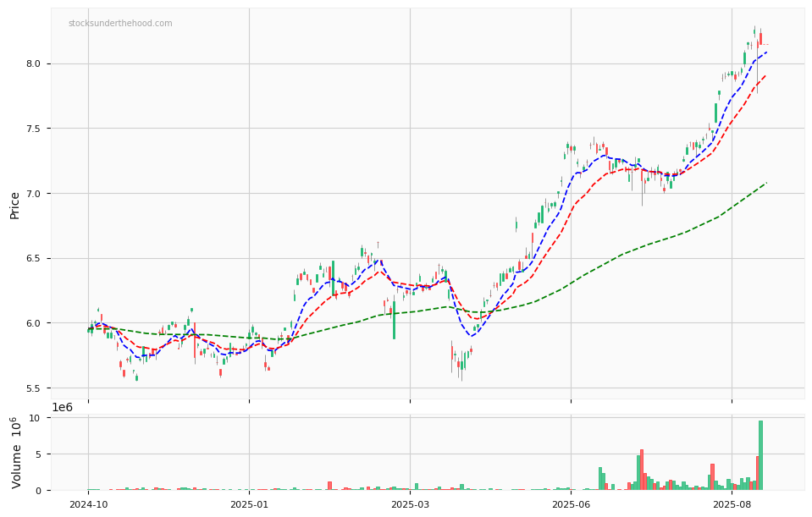Click the 10 tick on the volume axis
Viewport: 812px width, 517px height.
point(35,418)
